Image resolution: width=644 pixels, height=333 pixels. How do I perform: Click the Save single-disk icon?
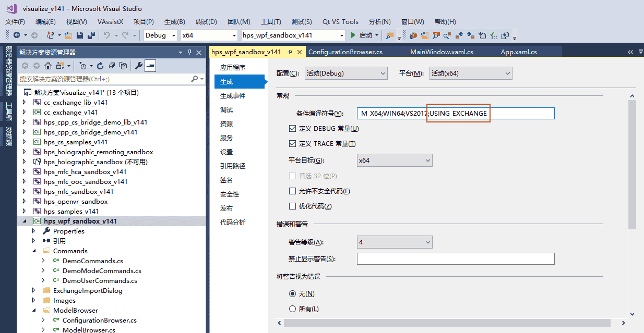[x=80, y=35]
